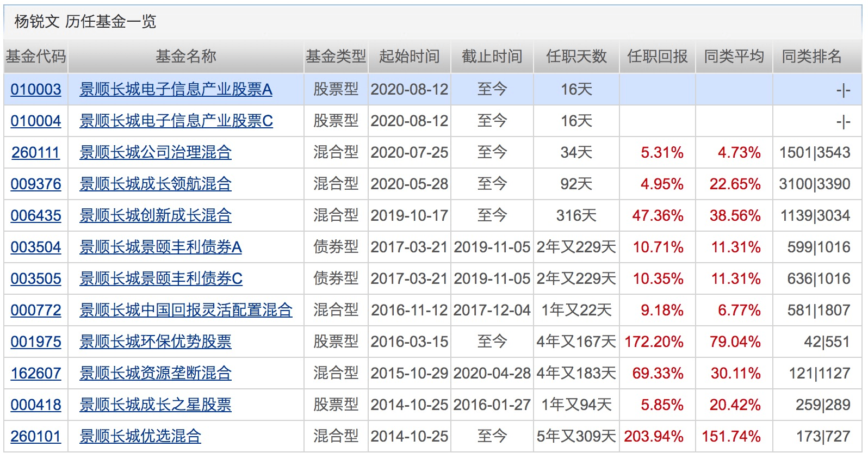Select start date 2020-07-25
868x459 pixels.
[x=410, y=152]
